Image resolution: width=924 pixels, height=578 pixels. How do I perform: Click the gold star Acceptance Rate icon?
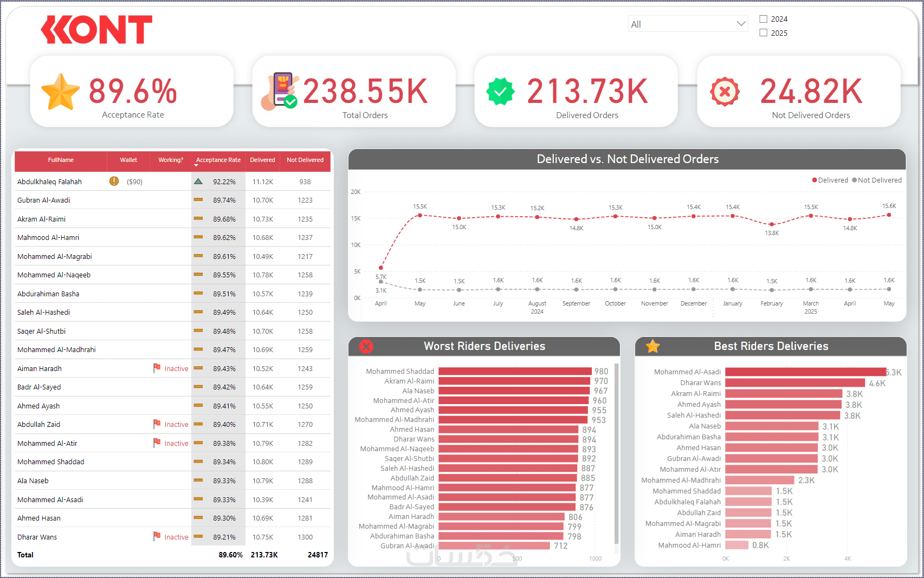coord(61,92)
